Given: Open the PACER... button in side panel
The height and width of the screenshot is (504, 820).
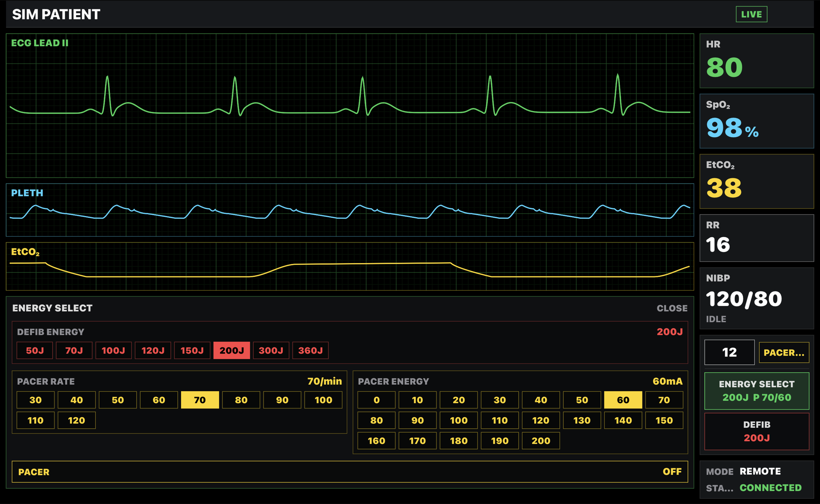Looking at the screenshot, I should (x=784, y=352).
